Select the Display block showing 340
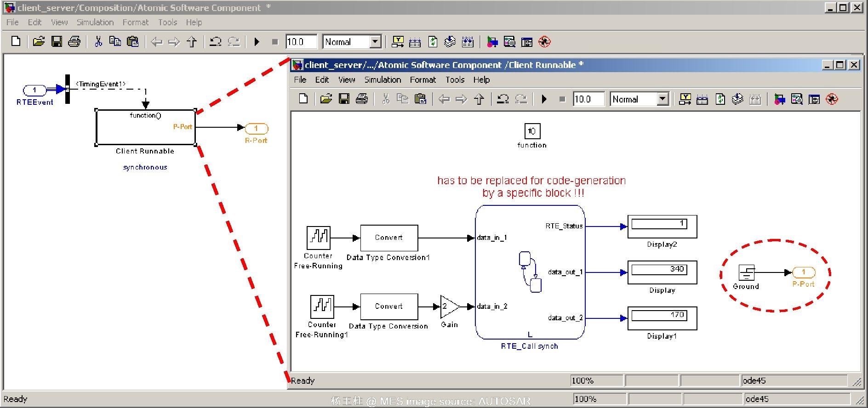The height and width of the screenshot is (408, 868). click(x=662, y=272)
